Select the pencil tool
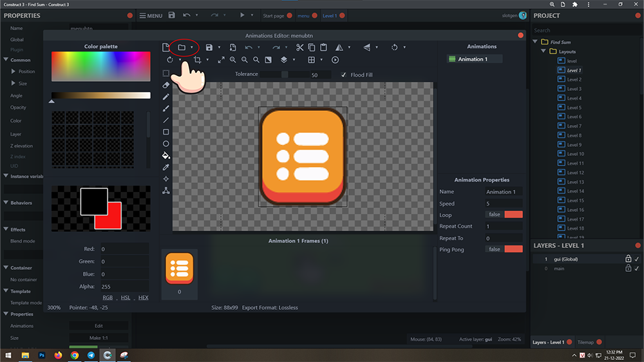The height and width of the screenshot is (362, 644). tap(166, 97)
